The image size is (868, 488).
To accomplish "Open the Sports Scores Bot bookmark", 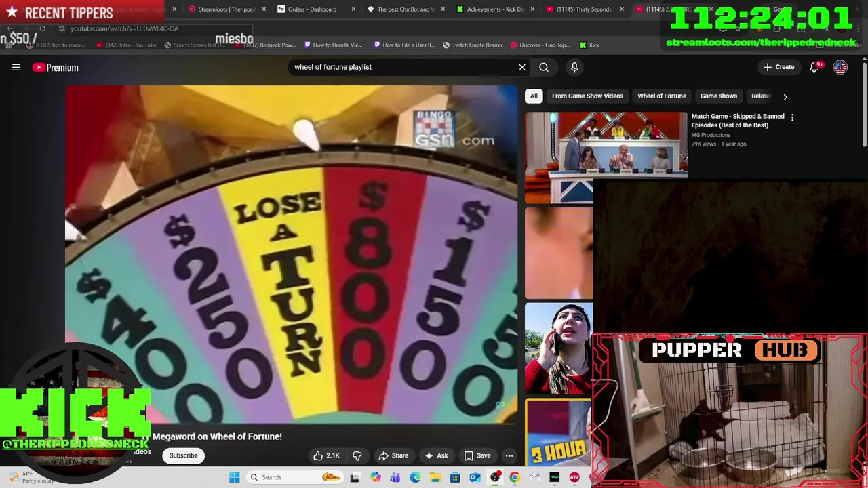I will (x=195, y=45).
